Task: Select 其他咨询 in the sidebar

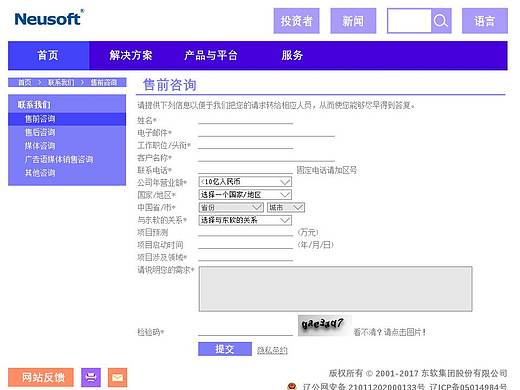Action: 40,173
